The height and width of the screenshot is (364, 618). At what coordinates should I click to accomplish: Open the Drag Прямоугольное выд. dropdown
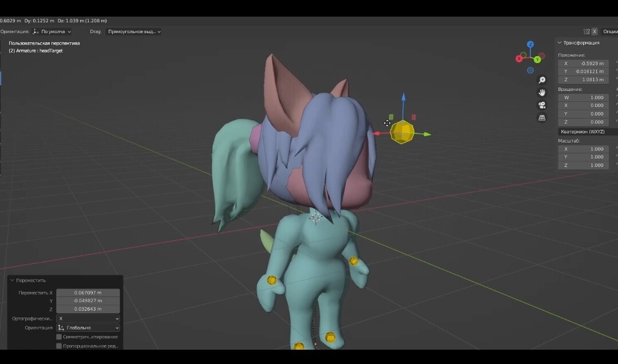133,31
